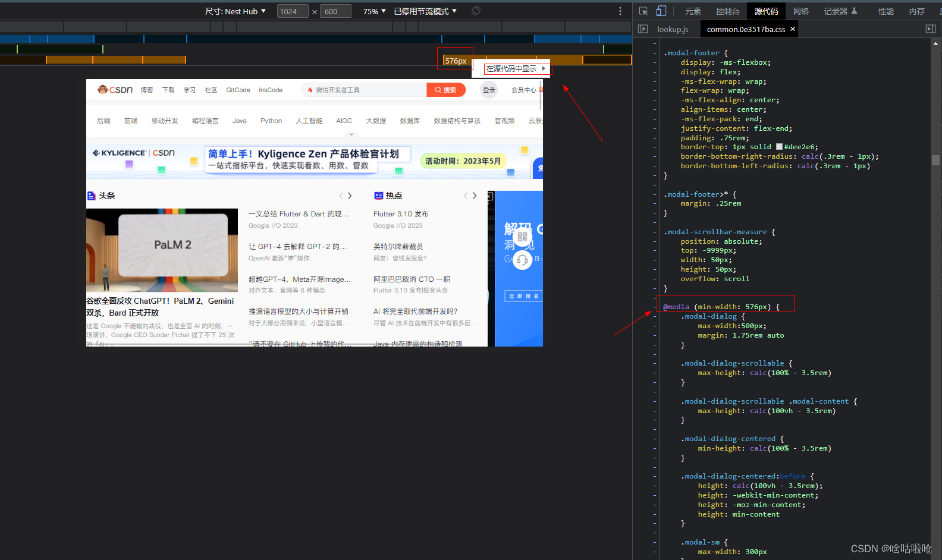Image resolution: width=942 pixels, height=560 pixels.
Task: Open the 社区 nav link
Action: click(211, 90)
